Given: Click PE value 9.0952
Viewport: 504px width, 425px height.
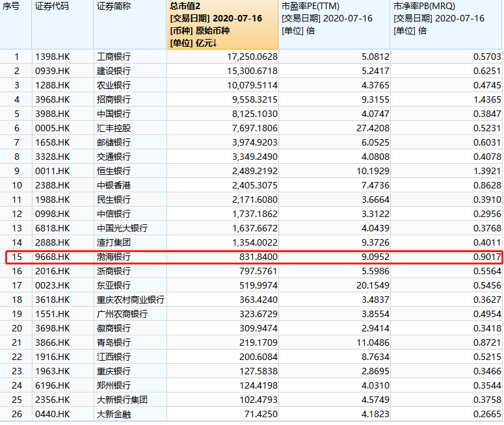Looking at the screenshot, I should click(x=375, y=257).
